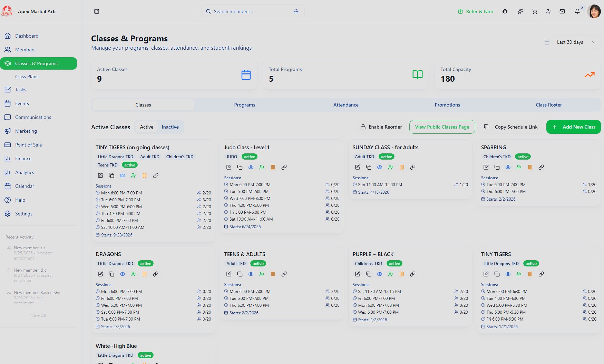Add student to SPARRING class
This screenshot has width=604, height=364.
pos(519,167)
